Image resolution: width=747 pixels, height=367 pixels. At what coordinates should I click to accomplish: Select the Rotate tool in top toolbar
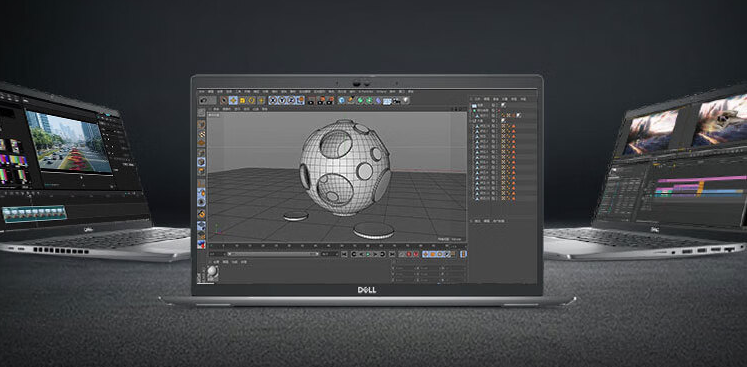coord(252,100)
